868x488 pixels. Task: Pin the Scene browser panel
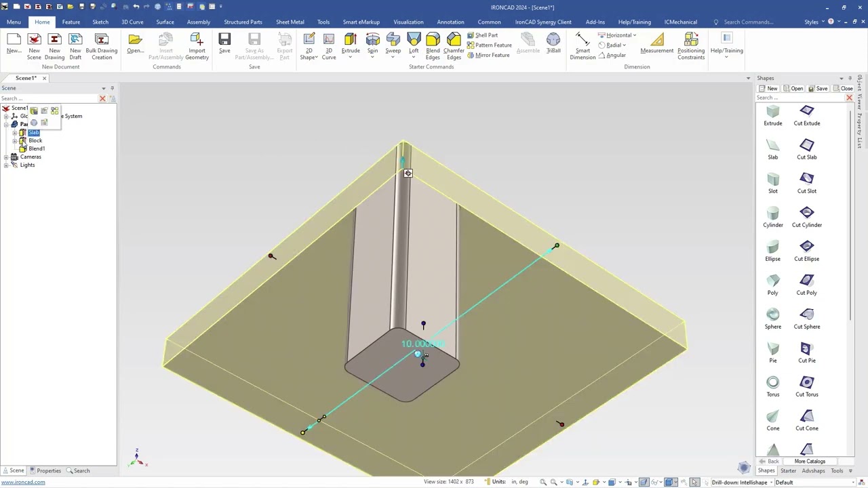pyautogui.click(x=113, y=88)
